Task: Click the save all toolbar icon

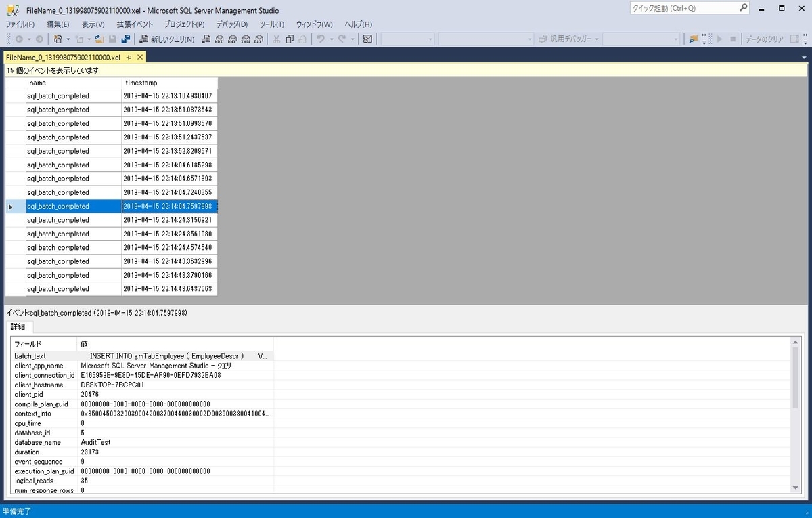Action: tap(126, 39)
